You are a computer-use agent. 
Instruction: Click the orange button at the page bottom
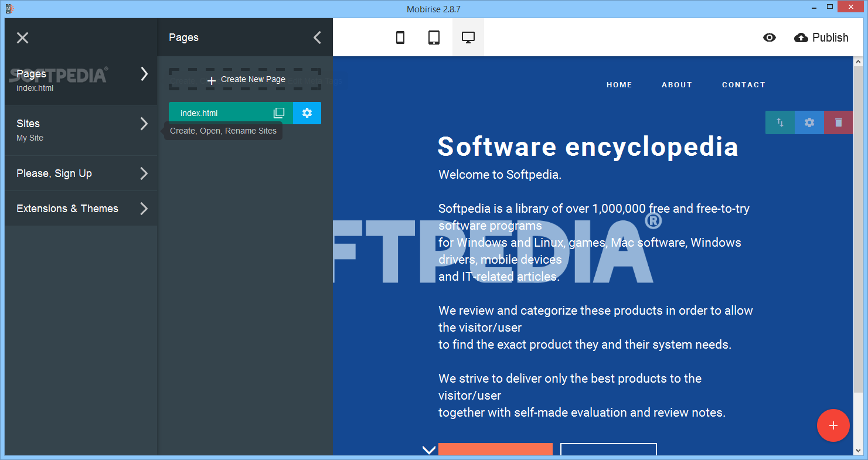coord(495,449)
